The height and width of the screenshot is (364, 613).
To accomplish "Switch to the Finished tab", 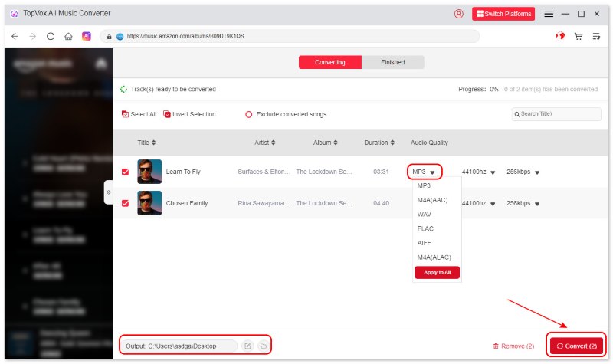I will point(393,62).
